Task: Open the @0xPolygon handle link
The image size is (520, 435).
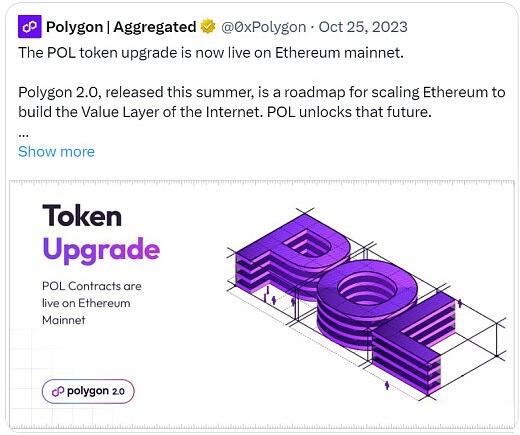Action: pyautogui.click(x=263, y=27)
